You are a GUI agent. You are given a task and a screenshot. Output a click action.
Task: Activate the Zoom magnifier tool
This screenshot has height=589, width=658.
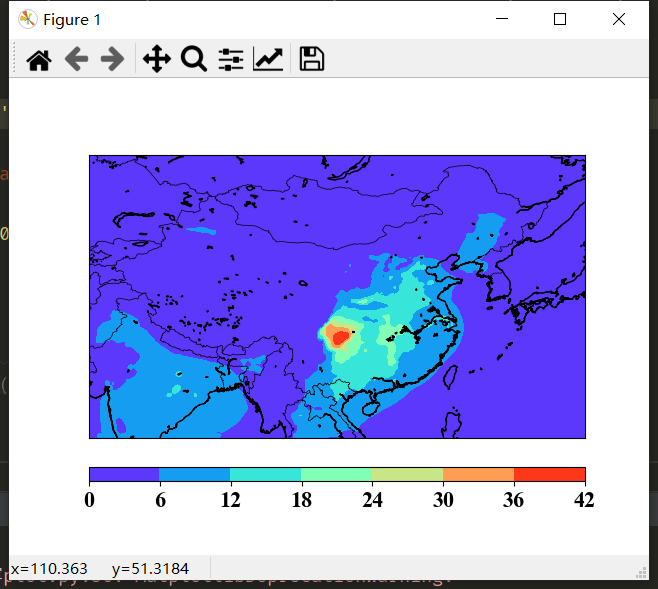pos(193,60)
